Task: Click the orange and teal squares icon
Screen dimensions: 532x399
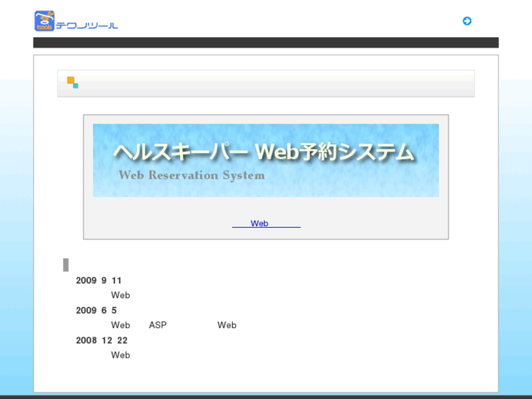Action: click(x=72, y=83)
